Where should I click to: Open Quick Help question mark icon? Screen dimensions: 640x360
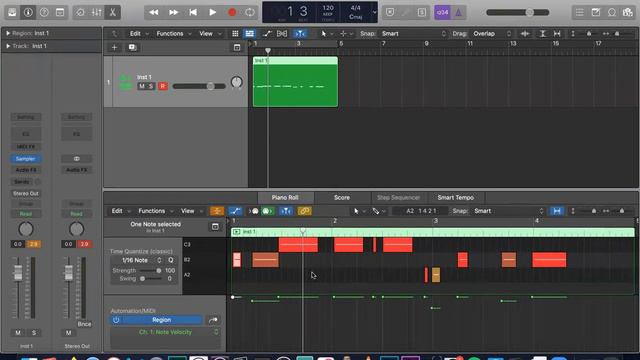[44, 12]
